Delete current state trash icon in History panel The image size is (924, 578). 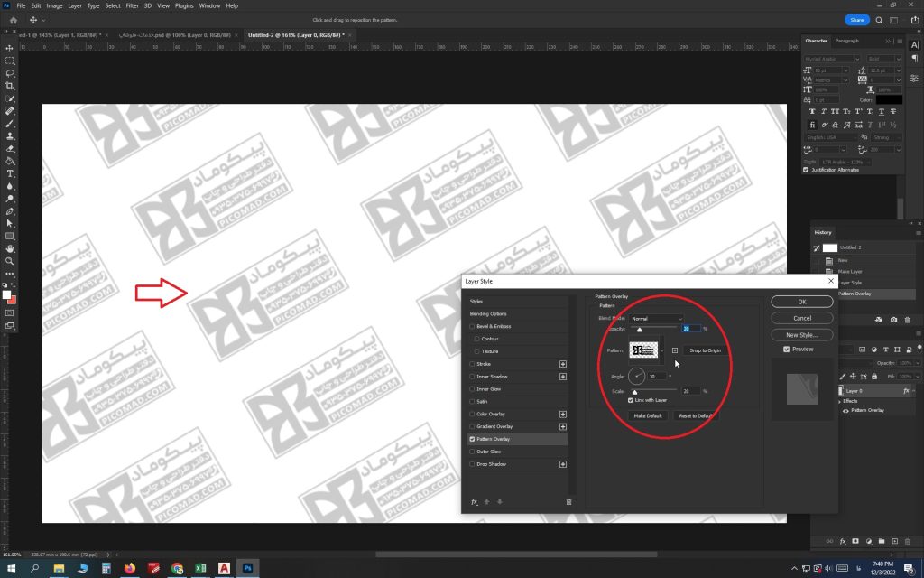click(x=908, y=320)
